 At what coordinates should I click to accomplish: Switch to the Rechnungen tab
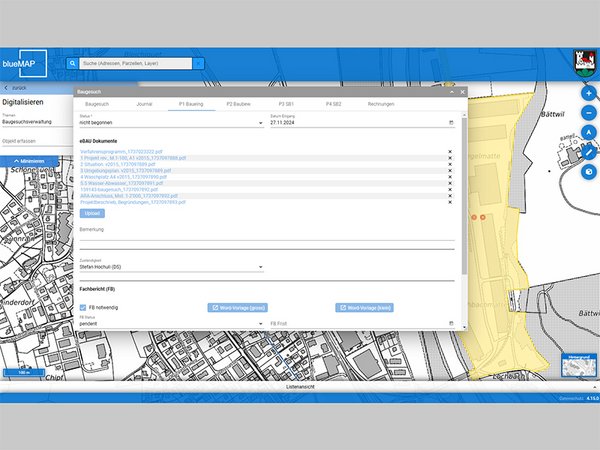[381, 104]
